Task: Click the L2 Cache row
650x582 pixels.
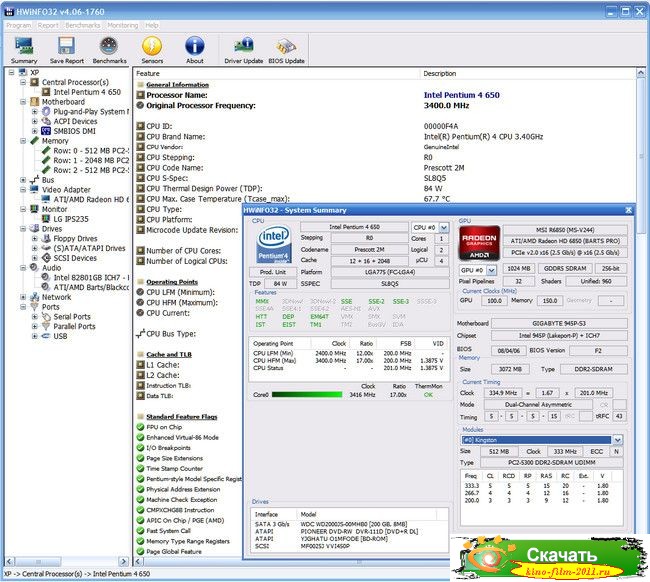Action: click(x=163, y=375)
